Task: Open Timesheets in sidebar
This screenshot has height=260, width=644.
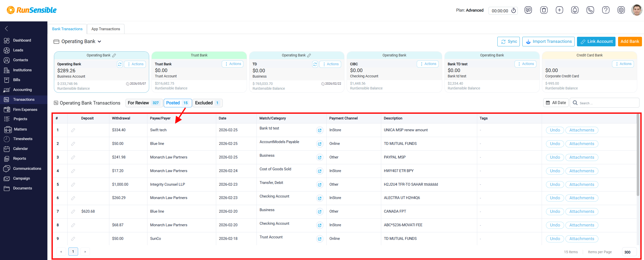Action: [24, 139]
